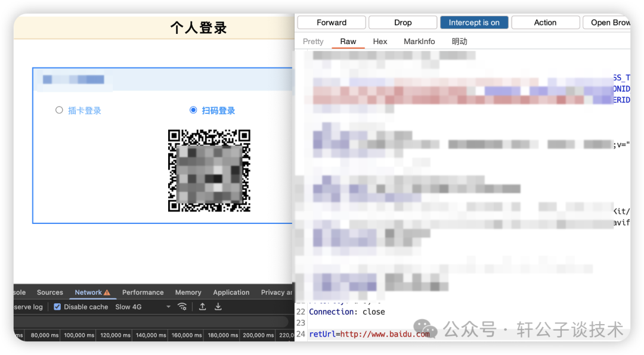Click the Drop button
This screenshot has width=644, height=355.
point(403,23)
